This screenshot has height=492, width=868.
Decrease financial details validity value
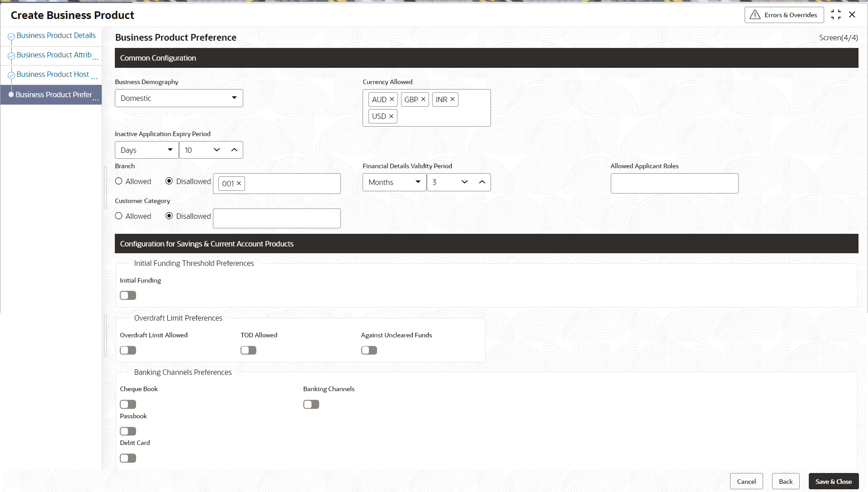click(x=464, y=182)
